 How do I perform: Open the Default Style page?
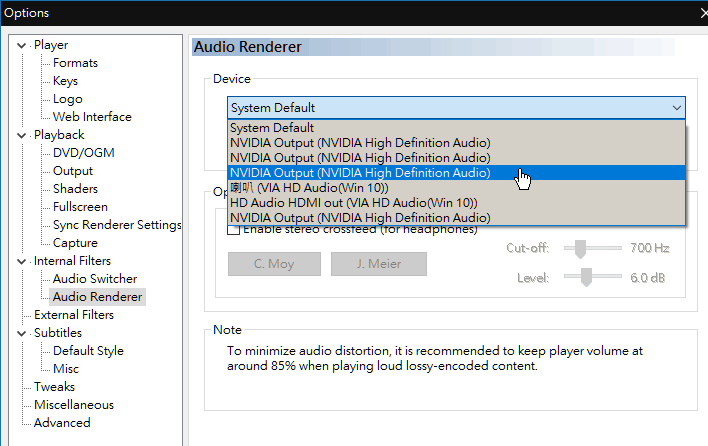[88, 351]
